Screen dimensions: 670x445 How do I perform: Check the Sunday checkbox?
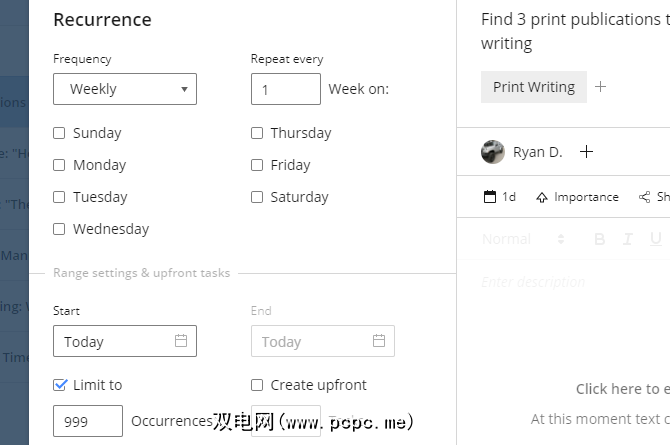tap(59, 133)
